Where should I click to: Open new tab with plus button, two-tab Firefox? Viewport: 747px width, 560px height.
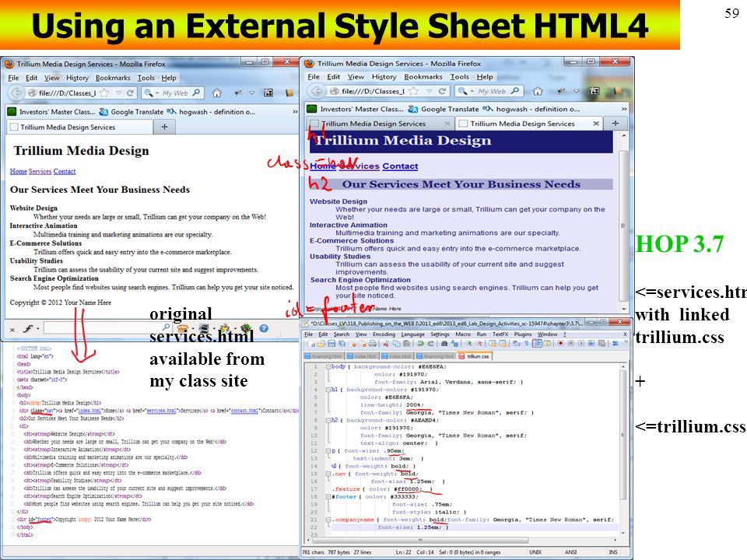pyautogui.click(x=615, y=124)
